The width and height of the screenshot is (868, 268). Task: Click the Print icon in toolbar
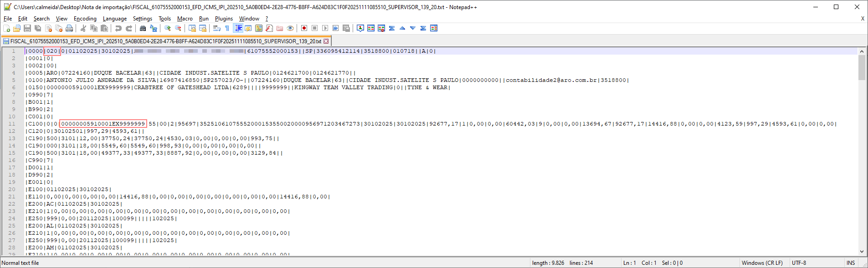coord(69,28)
